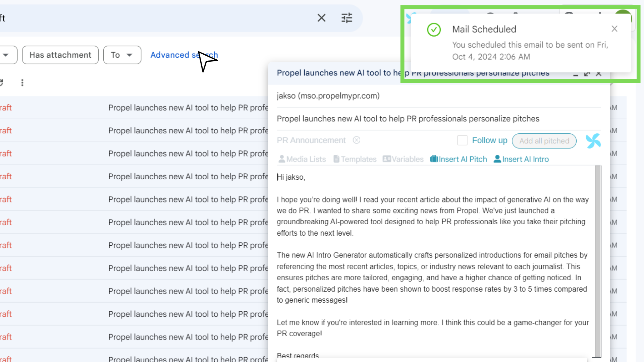Tick the Follow up checkbox
644x362 pixels.
tap(462, 140)
